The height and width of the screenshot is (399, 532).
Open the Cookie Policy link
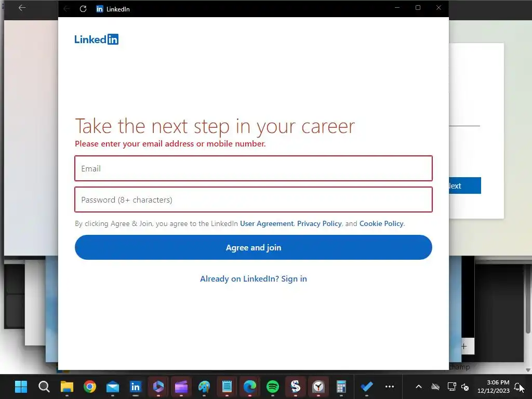381,223
